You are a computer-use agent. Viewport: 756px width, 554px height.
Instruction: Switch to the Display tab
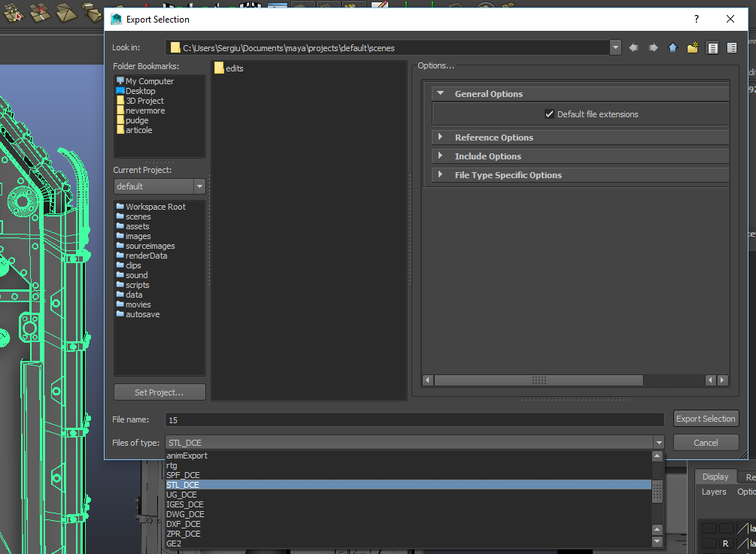coord(715,477)
